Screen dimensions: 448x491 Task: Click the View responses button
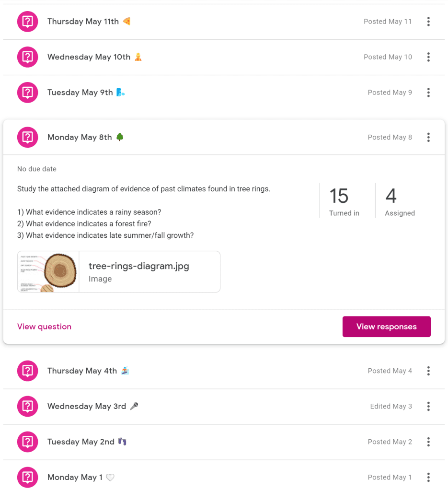pyautogui.click(x=386, y=327)
